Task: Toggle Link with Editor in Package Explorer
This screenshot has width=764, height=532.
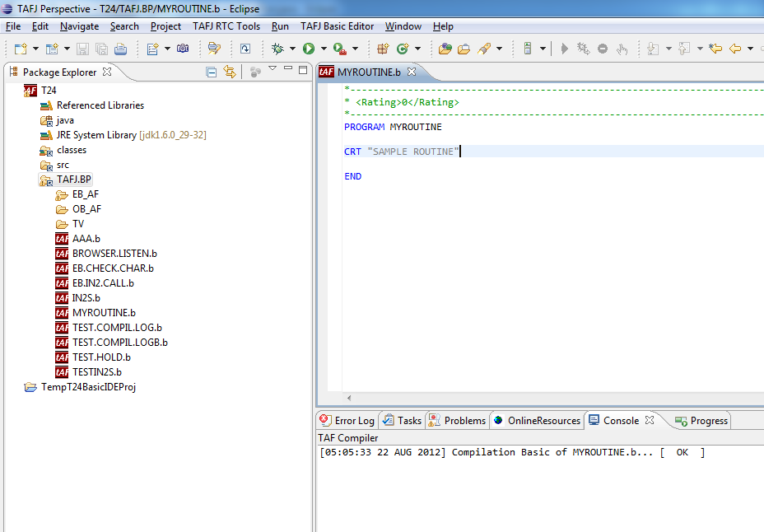Action: [230, 72]
